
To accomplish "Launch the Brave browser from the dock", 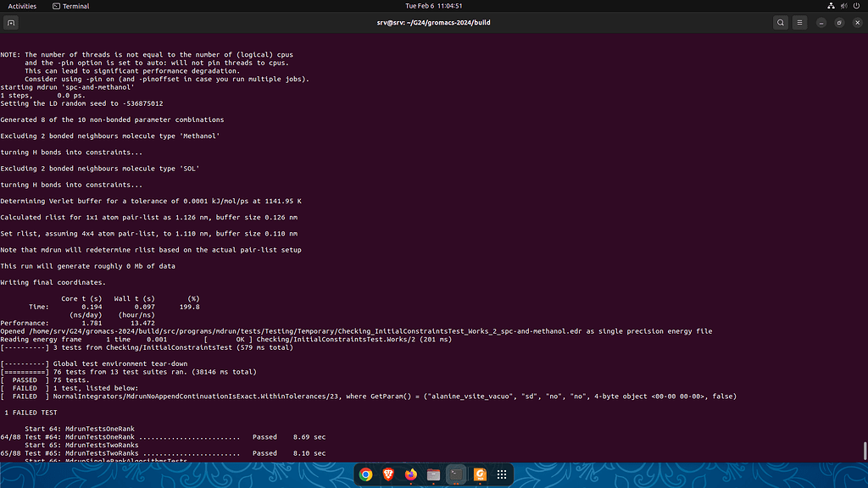I will tap(387, 474).
